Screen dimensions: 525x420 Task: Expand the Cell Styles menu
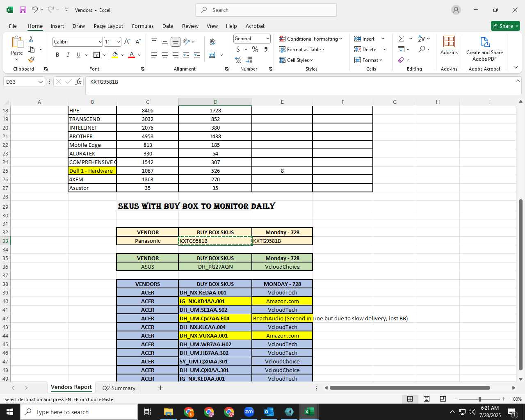[x=296, y=60]
